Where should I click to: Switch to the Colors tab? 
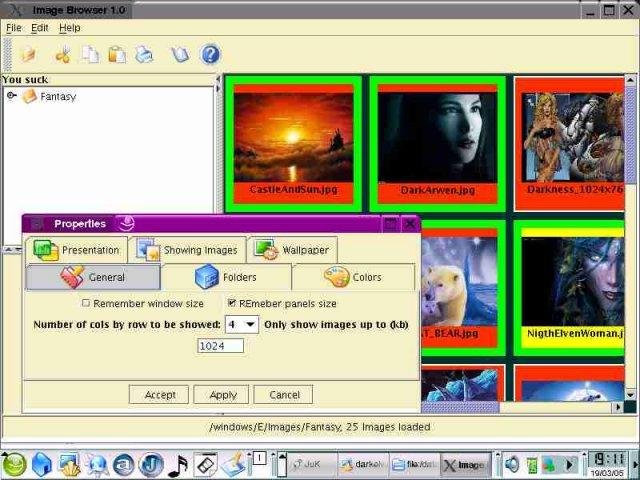[353, 277]
